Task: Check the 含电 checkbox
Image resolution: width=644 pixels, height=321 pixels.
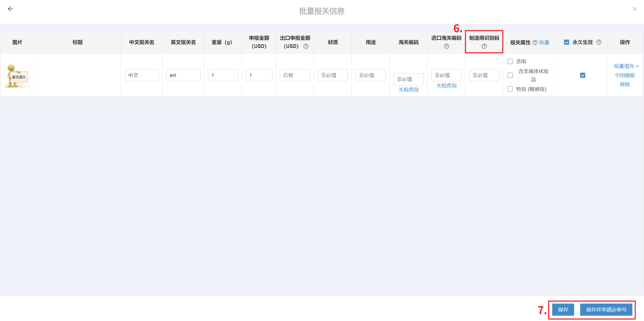Action: 510,61
